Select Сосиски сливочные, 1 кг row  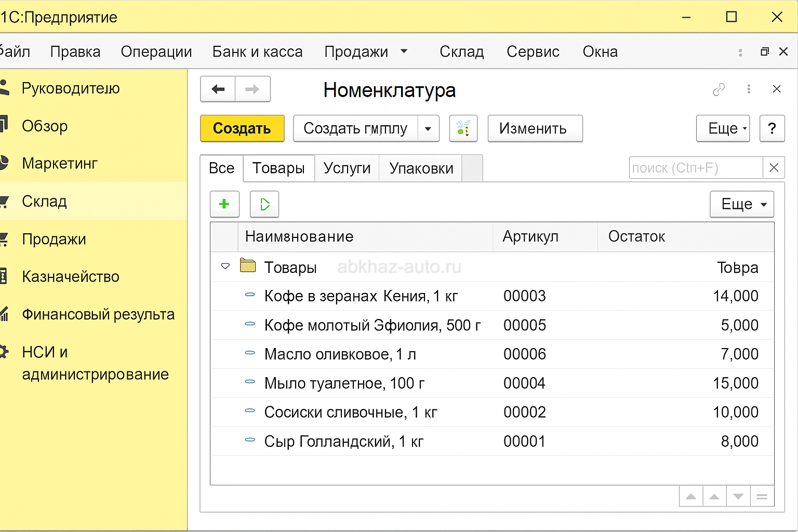click(x=492, y=413)
